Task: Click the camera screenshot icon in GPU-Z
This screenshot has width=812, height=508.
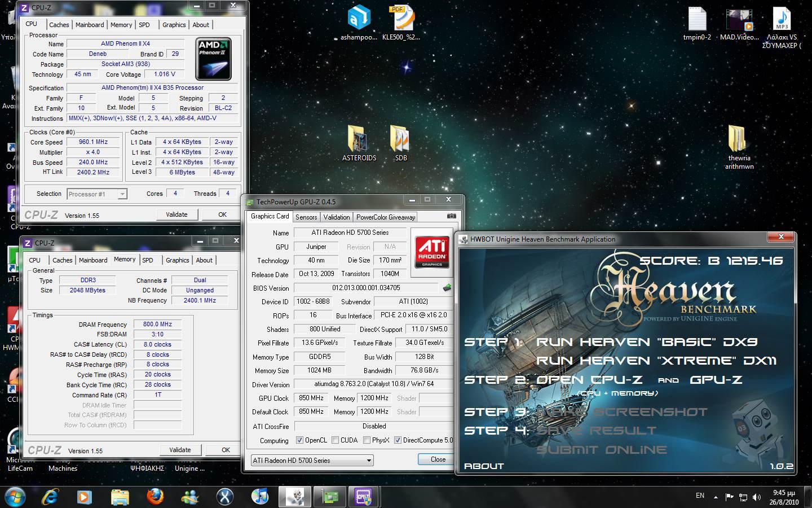Action: point(451,216)
